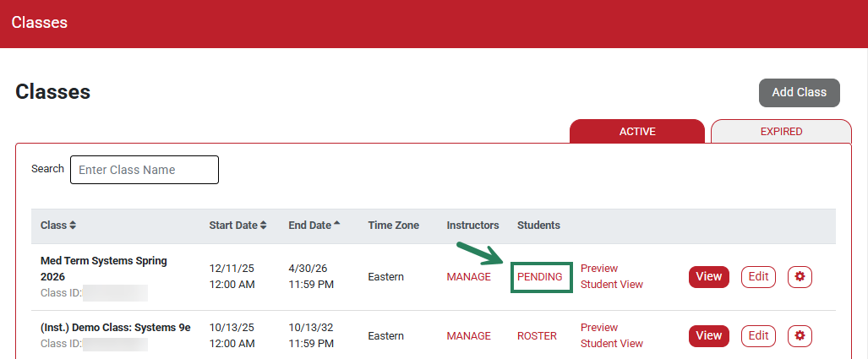Open PENDING students for Med Term Systems
Image resolution: width=868 pixels, height=359 pixels.
coord(540,276)
